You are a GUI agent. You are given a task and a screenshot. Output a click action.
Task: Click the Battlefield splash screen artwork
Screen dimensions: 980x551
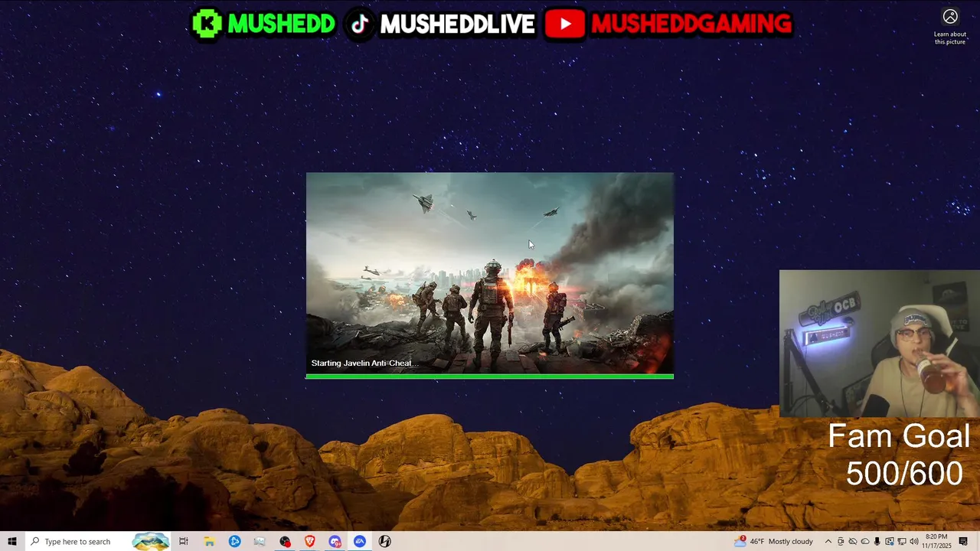point(490,272)
